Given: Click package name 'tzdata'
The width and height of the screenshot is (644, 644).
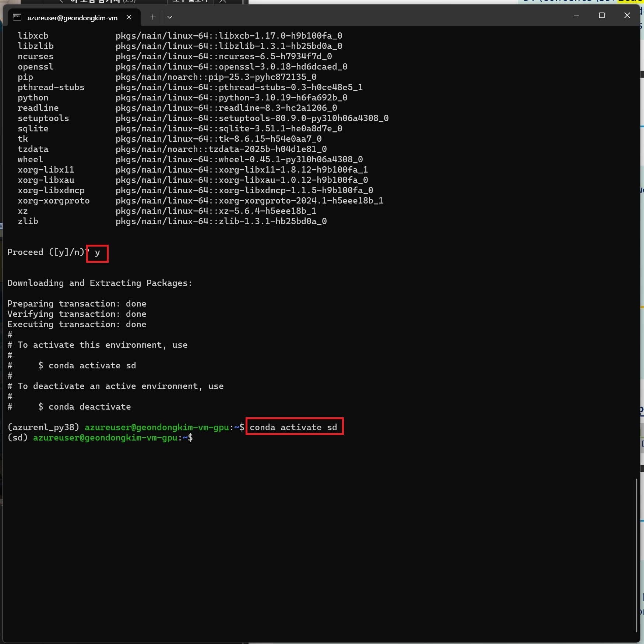Looking at the screenshot, I should pos(33,149).
